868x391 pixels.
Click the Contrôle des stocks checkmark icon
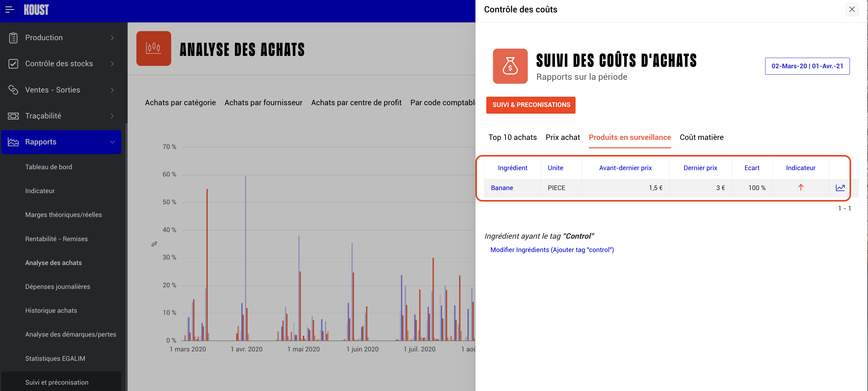[13, 64]
